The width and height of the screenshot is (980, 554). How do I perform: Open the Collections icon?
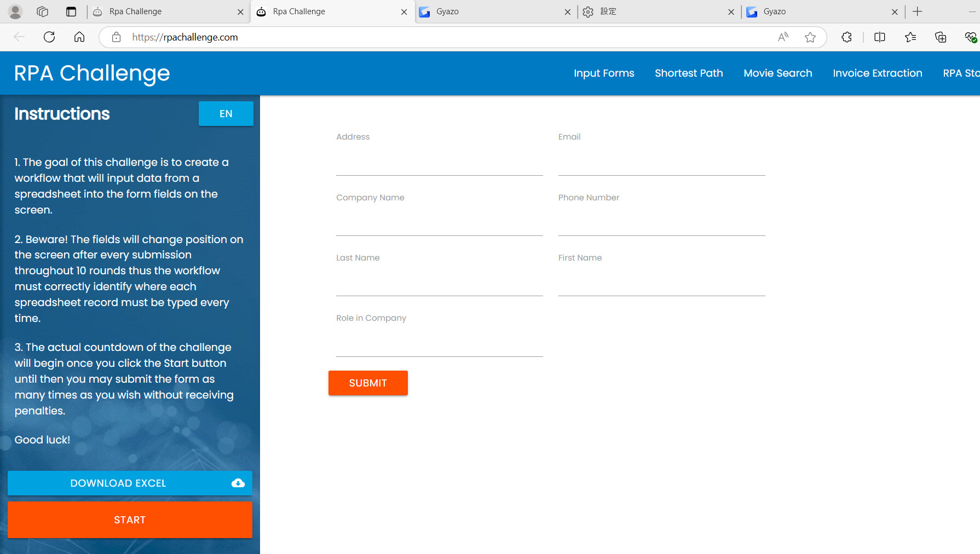point(941,37)
